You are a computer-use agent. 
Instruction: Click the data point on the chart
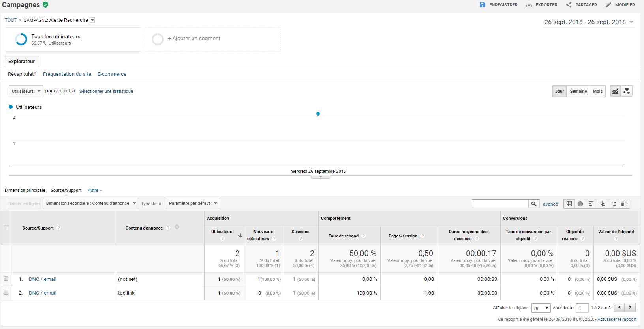[x=318, y=114]
